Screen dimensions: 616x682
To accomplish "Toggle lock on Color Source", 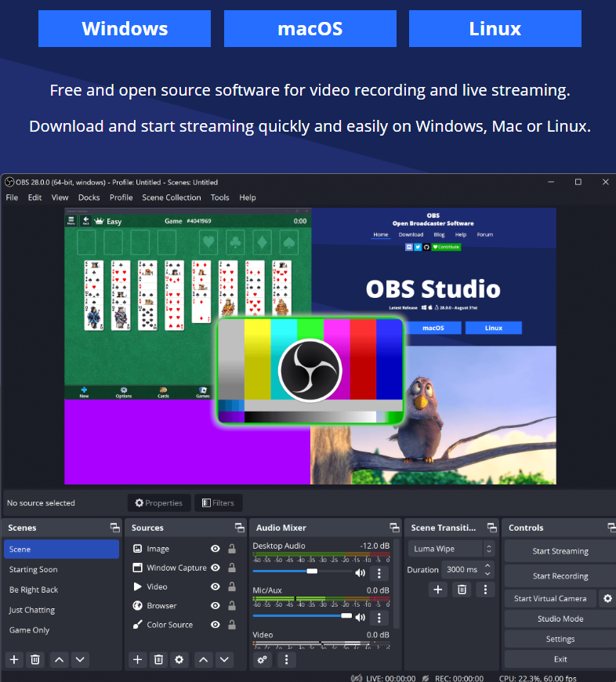I will 232,625.
